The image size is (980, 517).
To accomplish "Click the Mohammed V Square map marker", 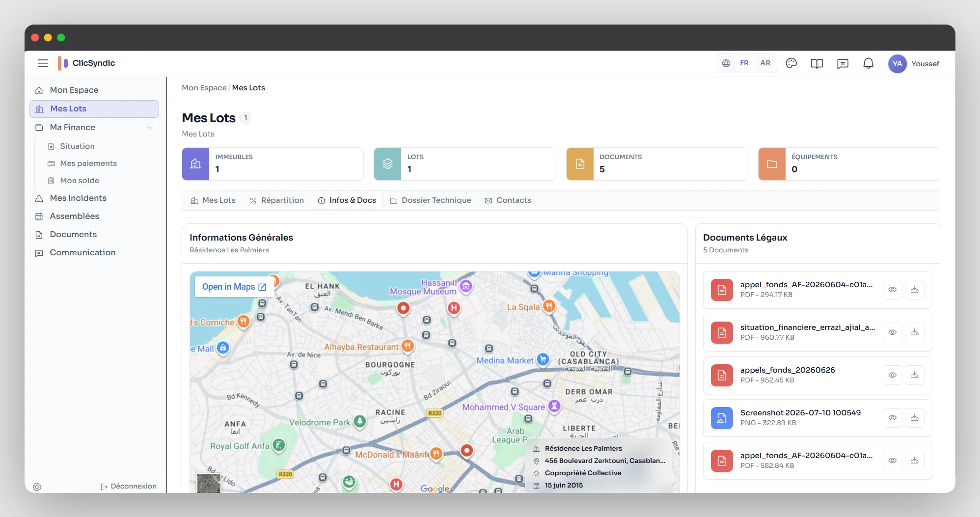I will (554, 407).
